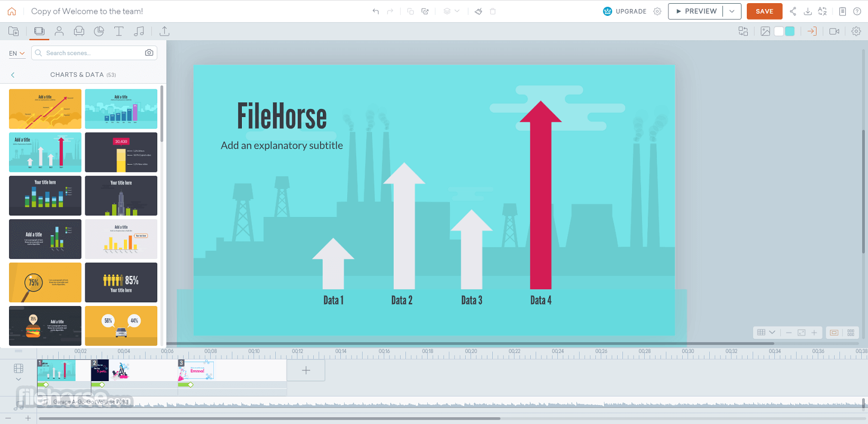Choose the dark 30,400 yellow bar scene

pos(121,152)
